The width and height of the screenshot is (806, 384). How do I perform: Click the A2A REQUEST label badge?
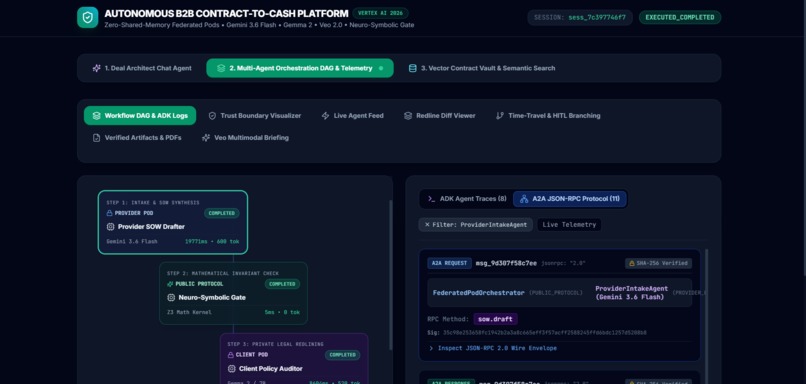[x=449, y=263]
